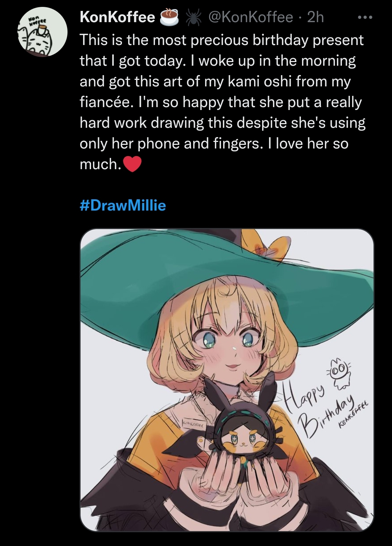Open the 2h timestamp of the tweet

coord(315,17)
